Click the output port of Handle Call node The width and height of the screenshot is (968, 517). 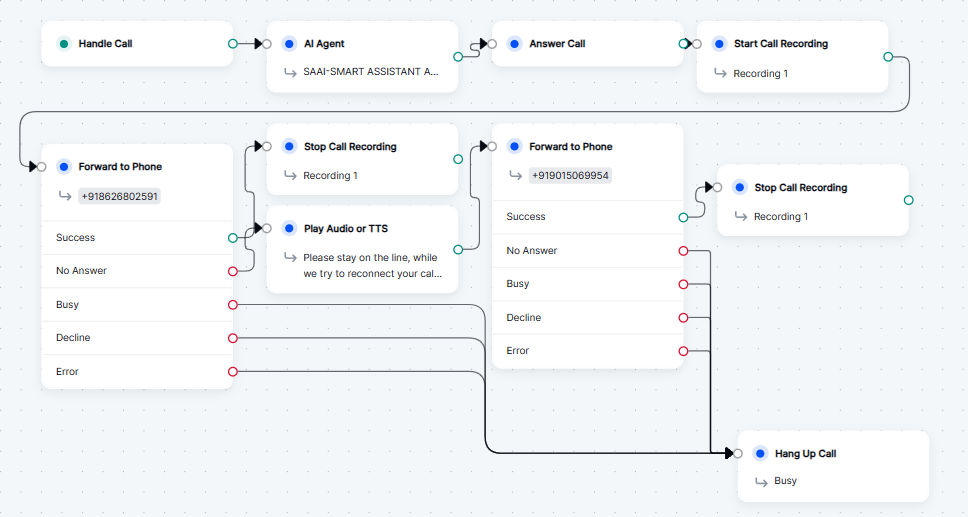pyautogui.click(x=233, y=44)
